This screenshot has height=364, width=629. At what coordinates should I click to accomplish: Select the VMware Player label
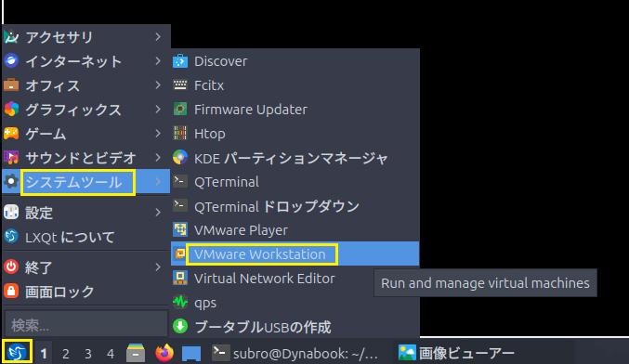click(x=241, y=230)
